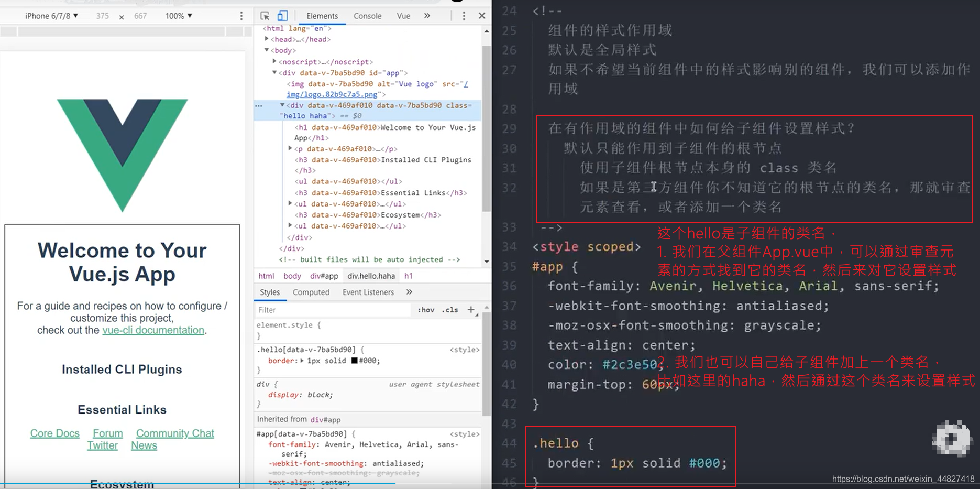The width and height of the screenshot is (980, 489).
Task: Collapse the body element node
Action: click(267, 50)
